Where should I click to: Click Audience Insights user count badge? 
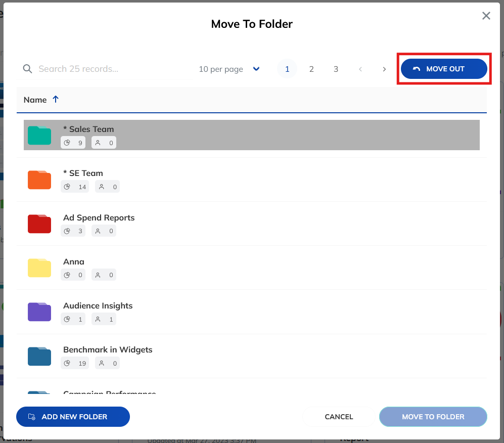tap(104, 319)
